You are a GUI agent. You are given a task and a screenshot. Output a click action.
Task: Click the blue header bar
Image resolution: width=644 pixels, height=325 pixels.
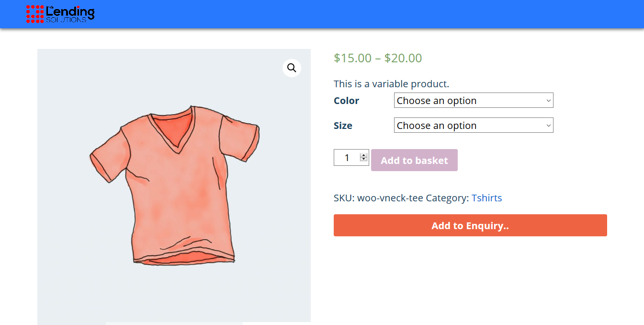[335, 14]
